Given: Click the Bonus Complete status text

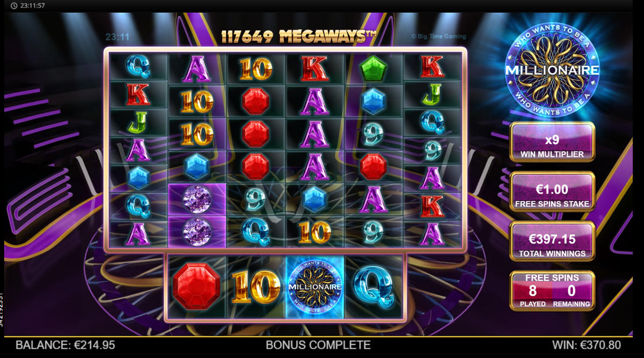Looking at the screenshot, I should click(x=318, y=345).
